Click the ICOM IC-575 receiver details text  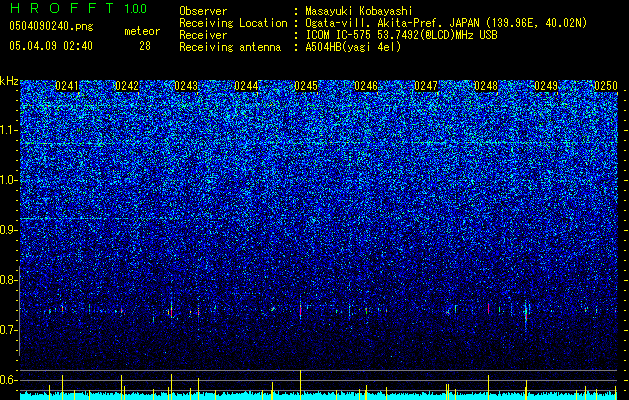click(x=401, y=35)
